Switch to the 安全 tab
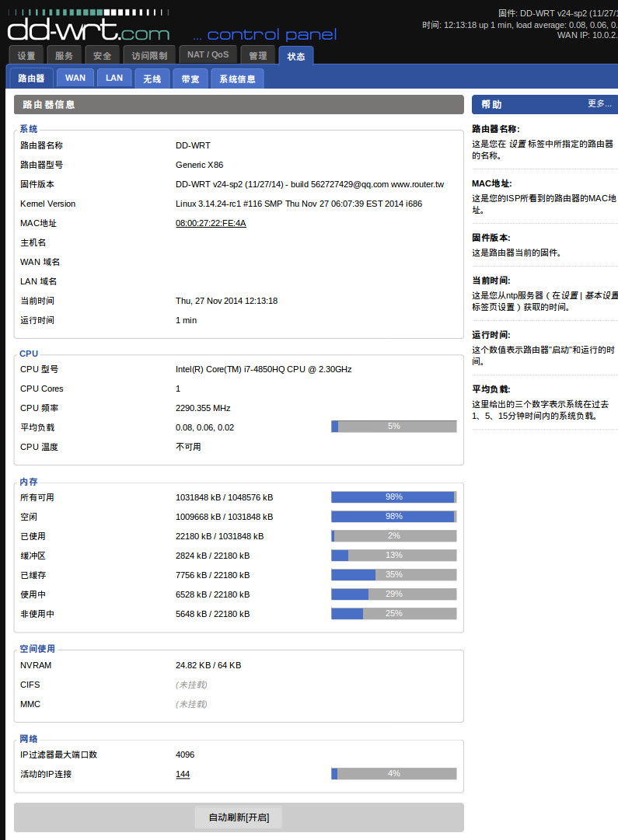 click(x=102, y=55)
